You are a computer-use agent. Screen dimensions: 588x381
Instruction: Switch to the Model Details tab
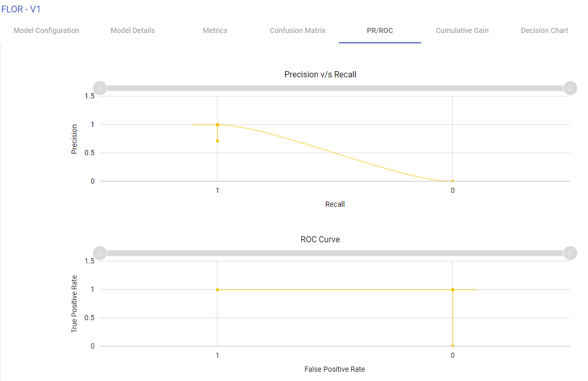click(132, 30)
